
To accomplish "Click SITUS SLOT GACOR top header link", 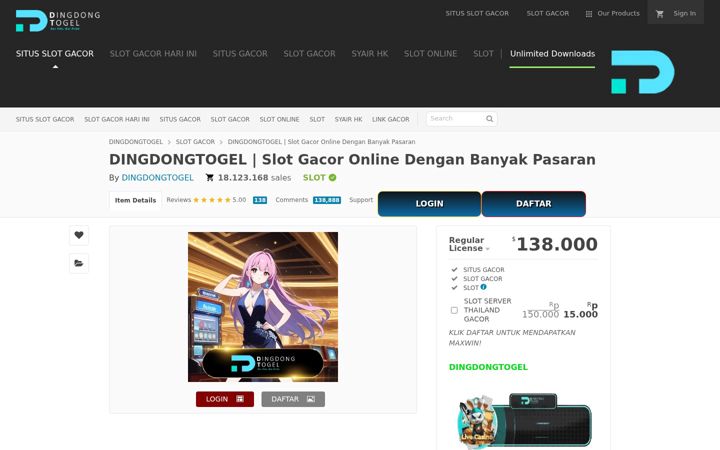I will click(477, 13).
